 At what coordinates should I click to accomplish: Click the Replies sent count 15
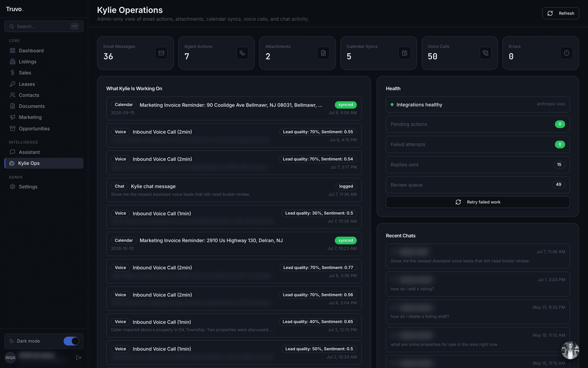[x=559, y=165]
